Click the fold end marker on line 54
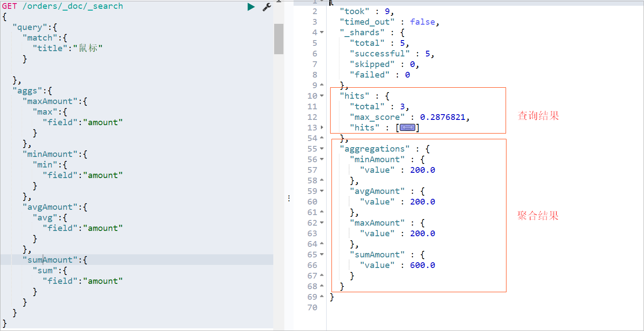Viewport: 644px width, 331px height. click(x=322, y=138)
